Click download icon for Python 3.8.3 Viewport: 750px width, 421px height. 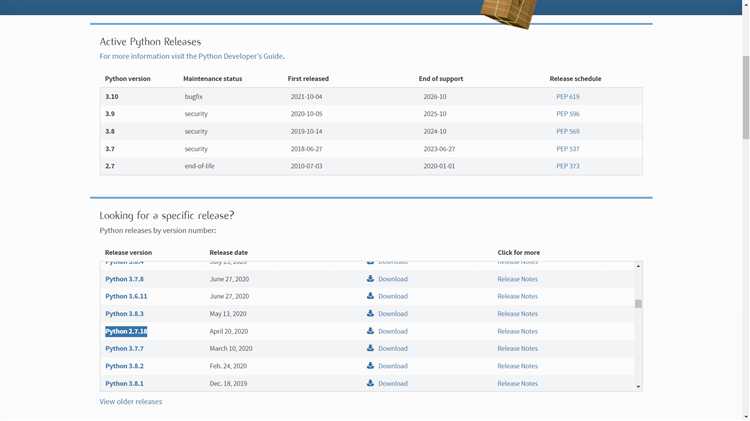coord(370,313)
